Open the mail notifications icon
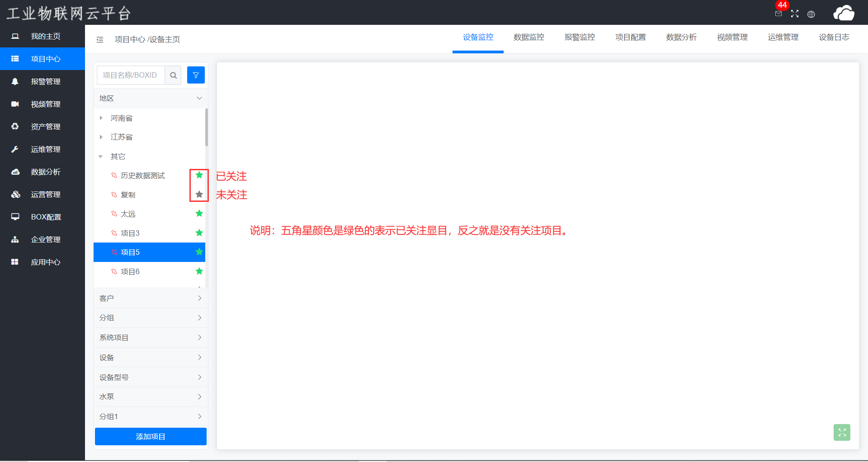Image resolution: width=868 pixels, height=462 pixels. pyautogui.click(x=778, y=14)
